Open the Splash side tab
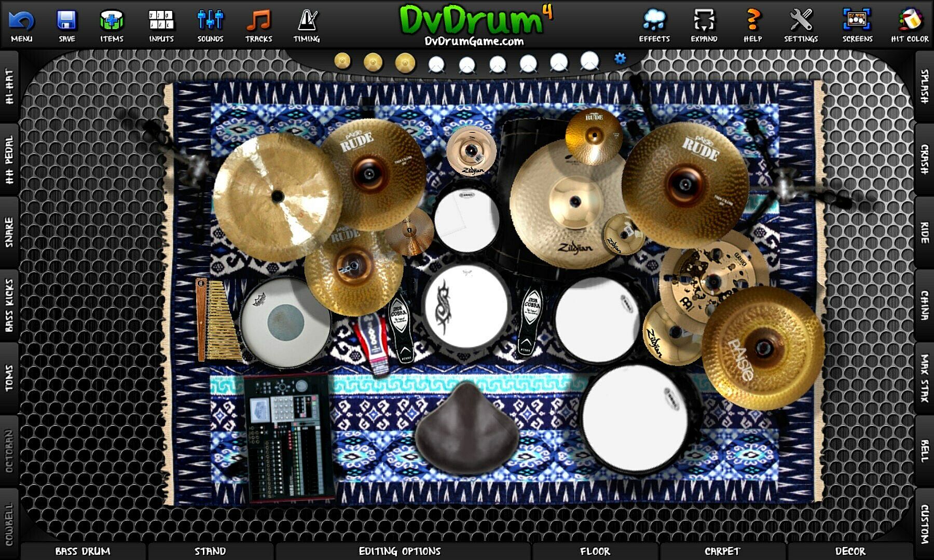Image resolution: width=934 pixels, height=560 pixels. 925,87
